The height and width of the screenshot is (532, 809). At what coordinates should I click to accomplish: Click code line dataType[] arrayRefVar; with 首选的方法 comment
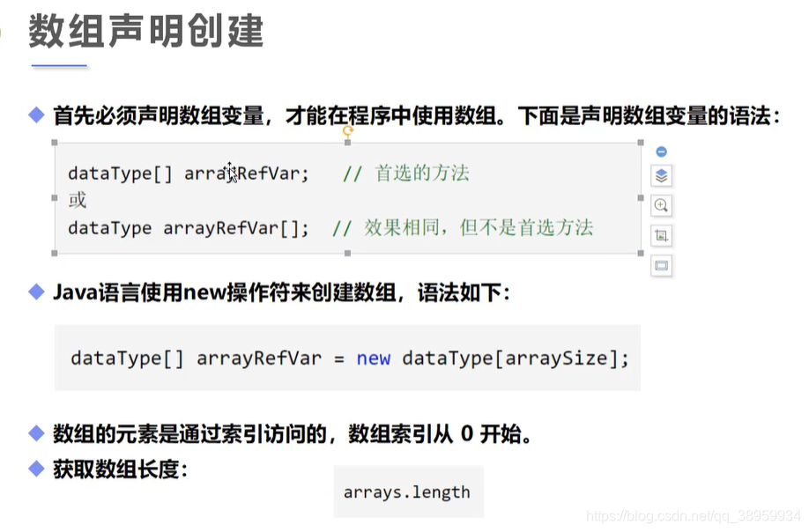point(268,174)
